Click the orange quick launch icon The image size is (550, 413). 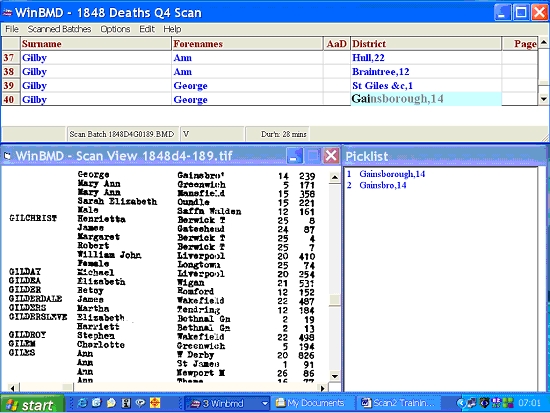click(x=155, y=403)
